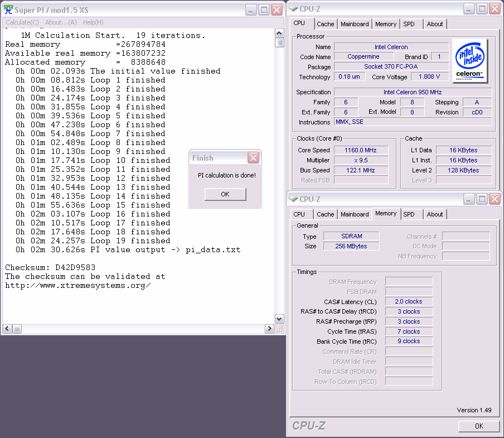Click scroll down arrow in Super PI
Image resolution: width=504 pixels, height=438 pixels.
279,319
